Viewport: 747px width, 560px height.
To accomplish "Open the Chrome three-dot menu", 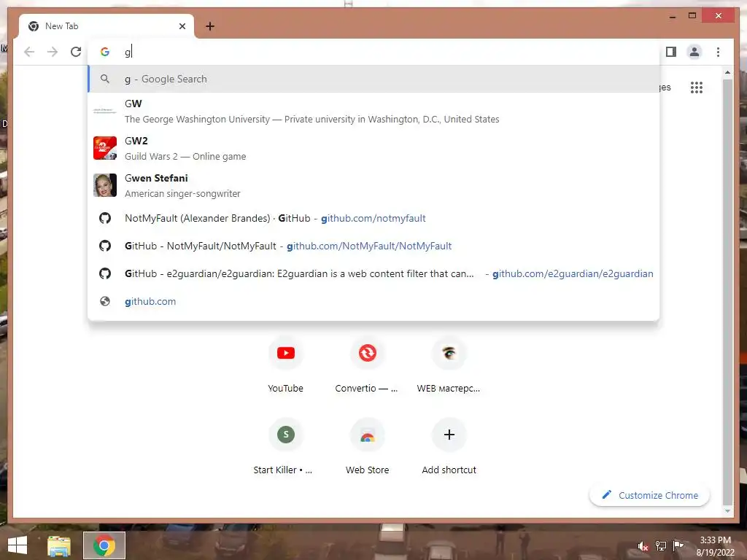I will click(x=718, y=52).
